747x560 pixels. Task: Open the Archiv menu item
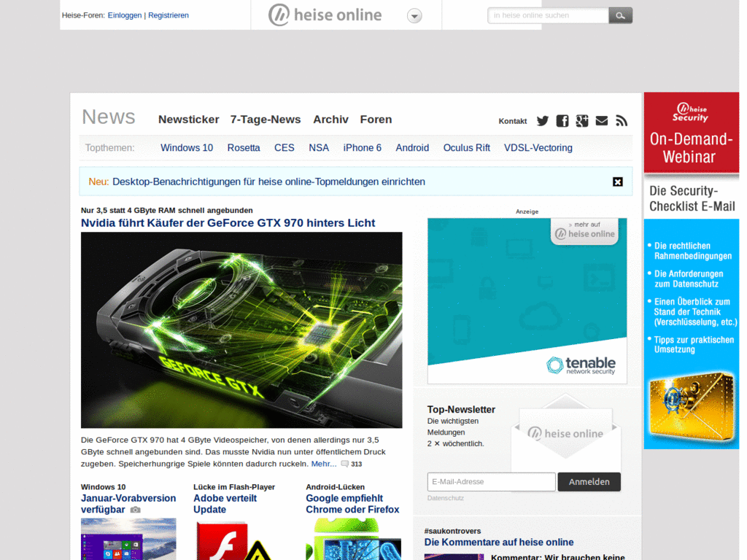[330, 120]
